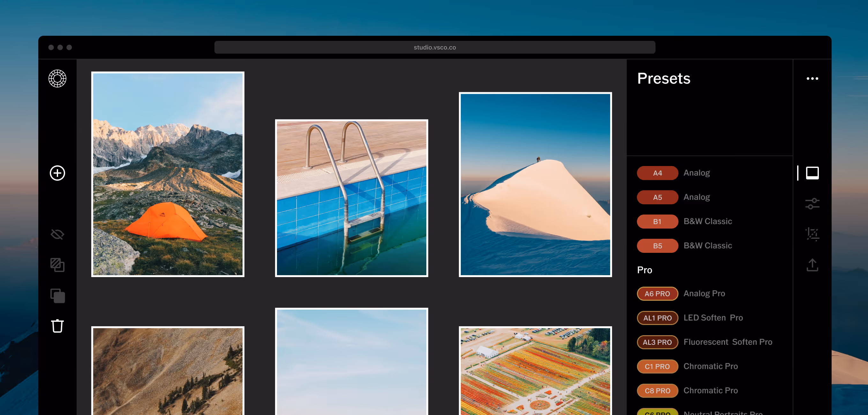Click the copy edits striped-squares icon
Image resolution: width=868 pixels, height=415 pixels.
[x=57, y=265]
